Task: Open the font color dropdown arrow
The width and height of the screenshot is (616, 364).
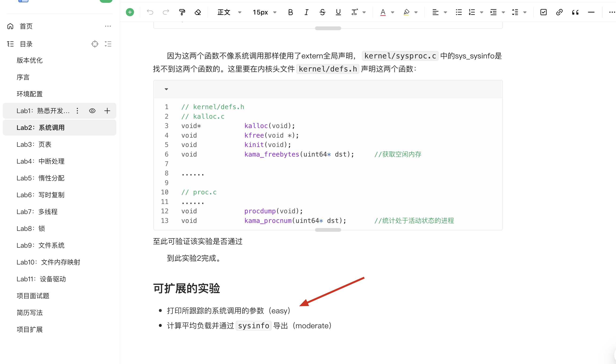Action: point(393,12)
